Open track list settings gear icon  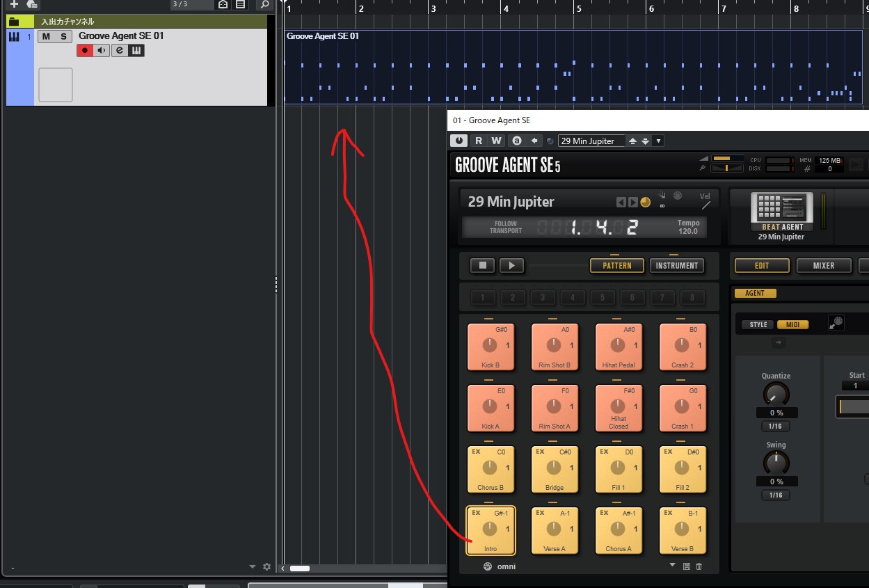tap(266, 567)
